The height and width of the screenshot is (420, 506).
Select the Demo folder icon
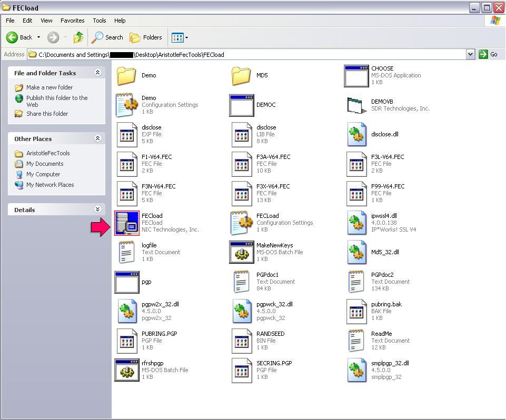(x=126, y=75)
